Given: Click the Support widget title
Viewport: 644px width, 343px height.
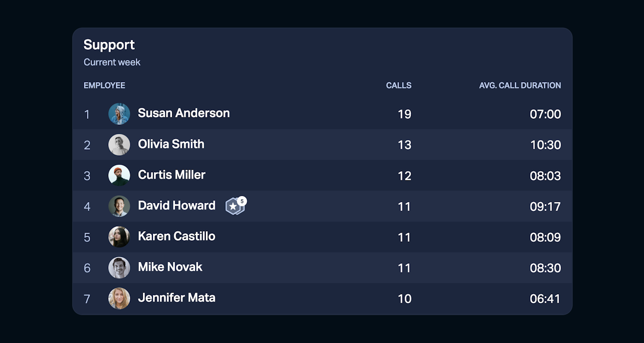Looking at the screenshot, I should pyautogui.click(x=109, y=45).
